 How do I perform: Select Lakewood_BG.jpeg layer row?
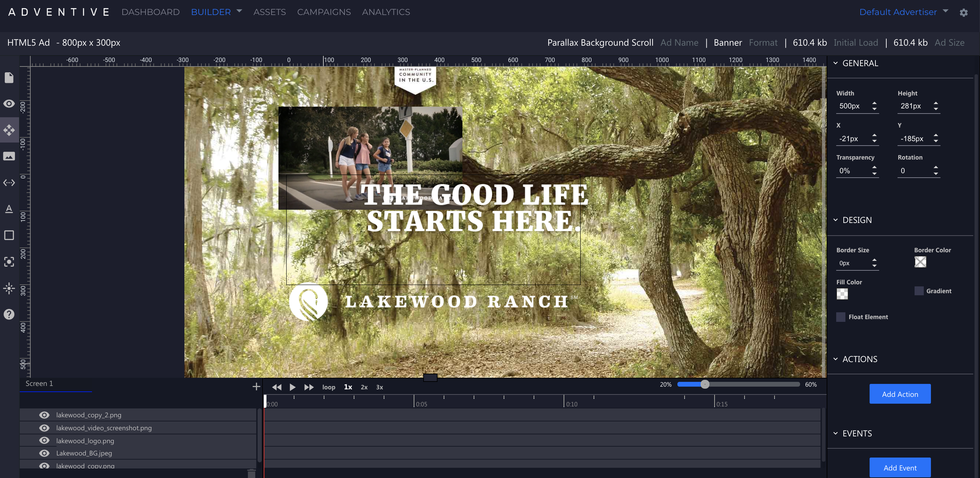click(x=138, y=453)
